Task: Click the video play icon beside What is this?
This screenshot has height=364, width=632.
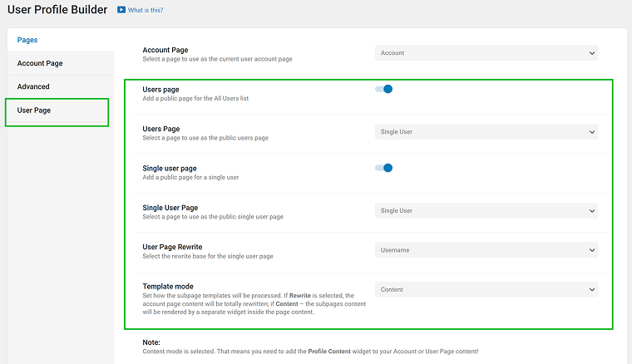Action: coord(121,10)
